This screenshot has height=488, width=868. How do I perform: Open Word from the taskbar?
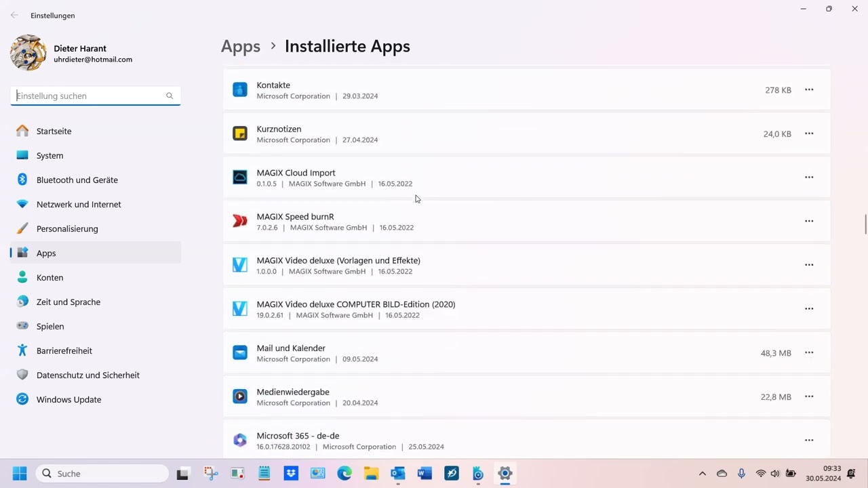click(425, 473)
